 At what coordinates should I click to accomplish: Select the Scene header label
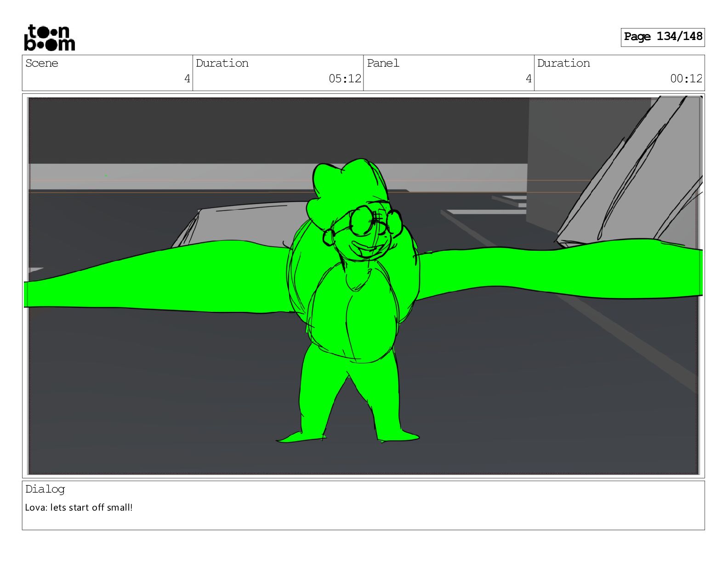pos(42,63)
